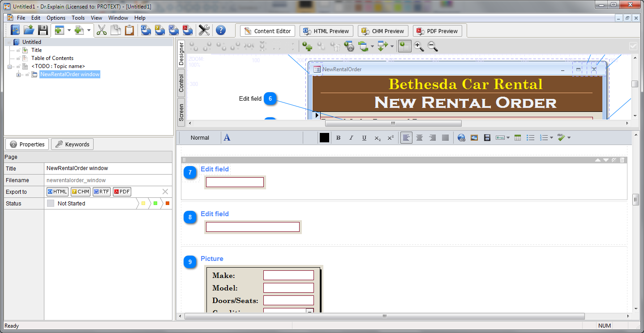Align text right
The height and width of the screenshot is (333, 644).
point(432,138)
